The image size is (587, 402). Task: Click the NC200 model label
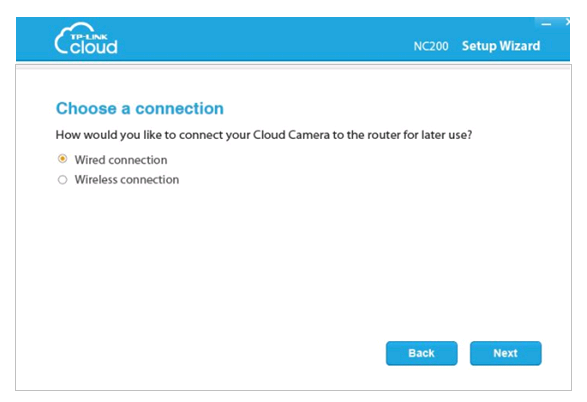click(431, 46)
